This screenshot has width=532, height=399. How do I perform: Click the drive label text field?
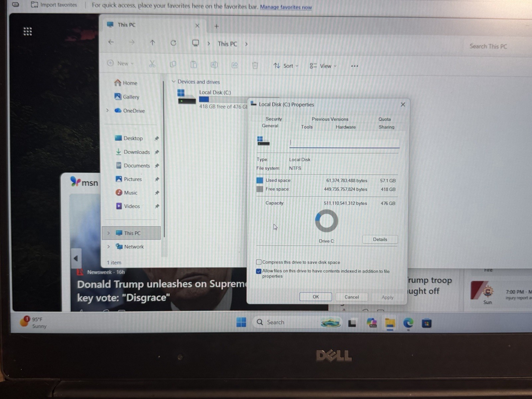(x=344, y=143)
